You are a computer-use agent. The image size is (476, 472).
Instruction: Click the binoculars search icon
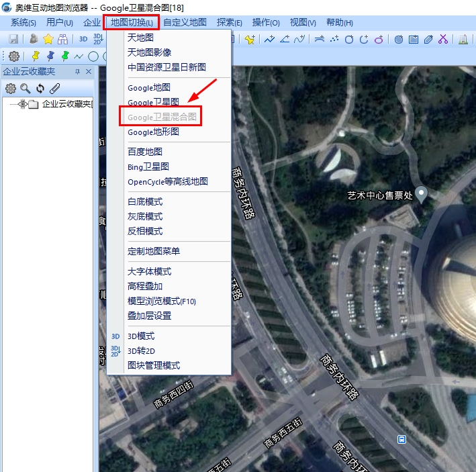(63, 39)
